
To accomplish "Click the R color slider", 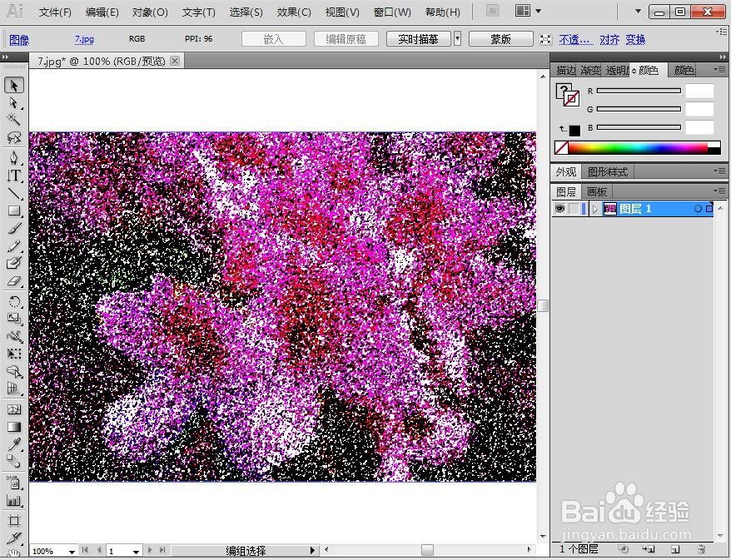I will pos(639,91).
